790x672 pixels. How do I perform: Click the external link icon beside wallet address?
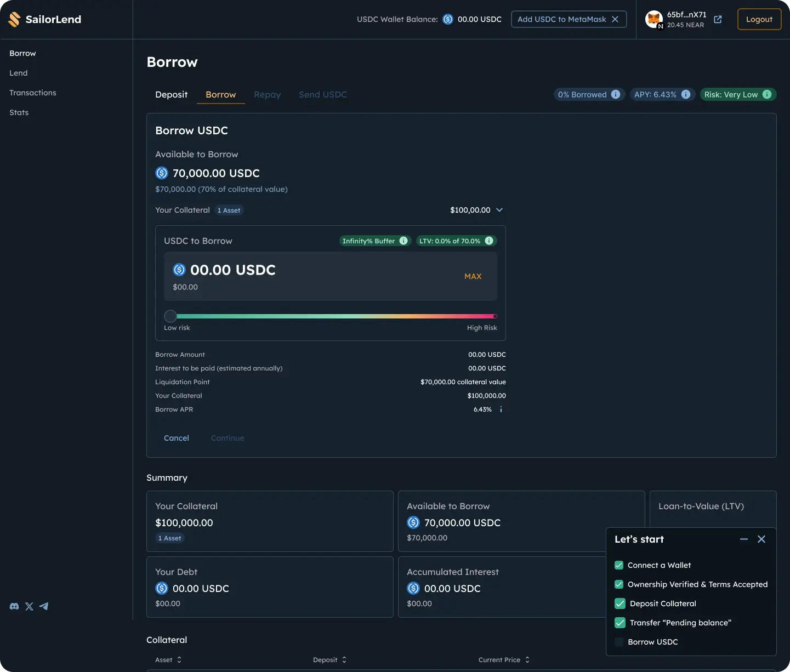click(718, 19)
